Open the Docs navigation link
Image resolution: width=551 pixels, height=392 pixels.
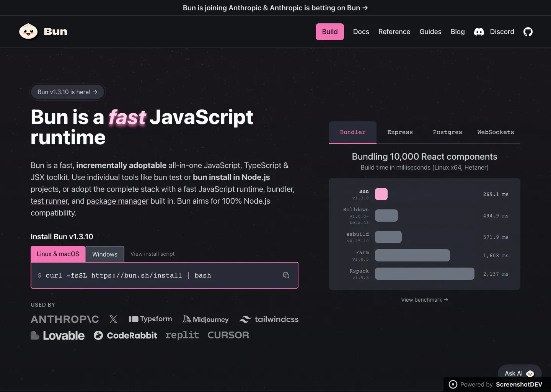click(x=361, y=32)
